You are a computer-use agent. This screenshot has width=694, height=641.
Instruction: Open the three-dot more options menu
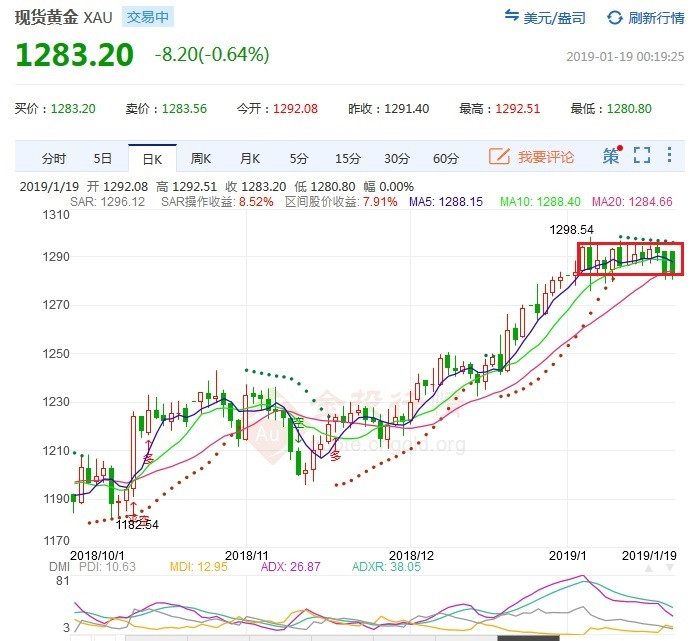[x=670, y=156]
